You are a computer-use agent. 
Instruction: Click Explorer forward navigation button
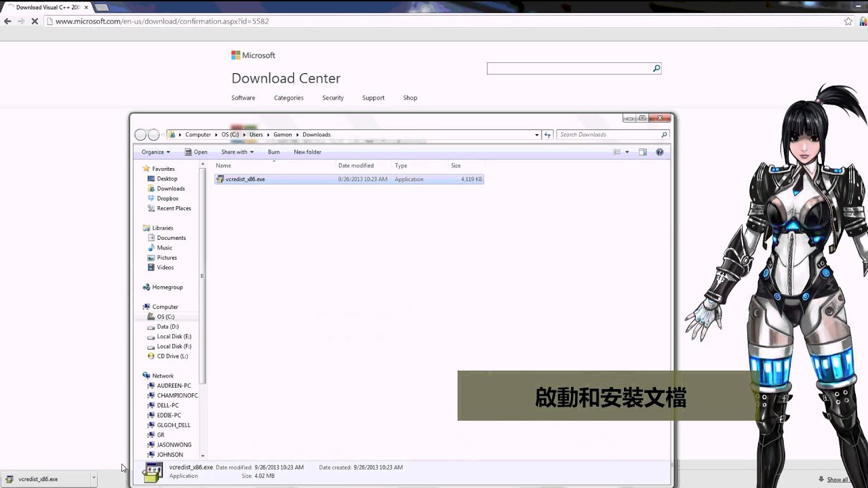coord(154,135)
